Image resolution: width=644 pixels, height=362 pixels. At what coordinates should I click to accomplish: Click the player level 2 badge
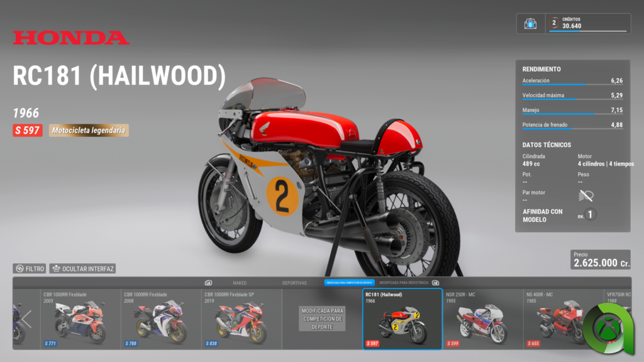[x=554, y=23]
